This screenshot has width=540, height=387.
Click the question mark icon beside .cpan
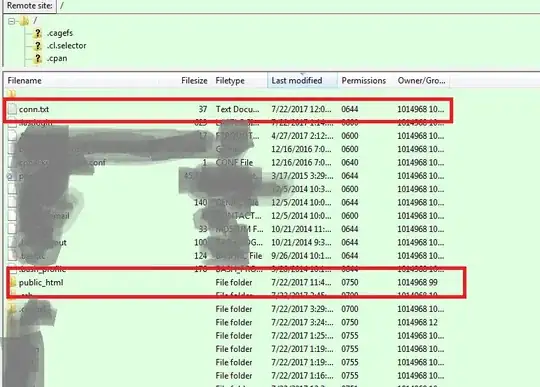pos(38,59)
